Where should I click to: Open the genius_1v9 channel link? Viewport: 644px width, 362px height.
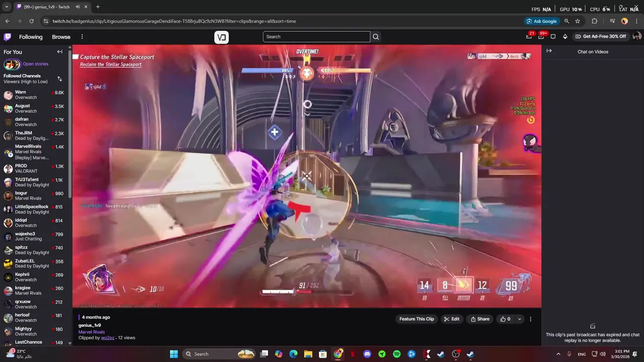(90, 325)
